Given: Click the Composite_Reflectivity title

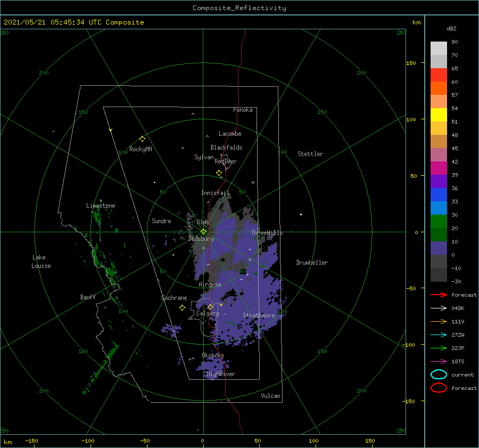Looking at the screenshot, I should tap(240, 8).
